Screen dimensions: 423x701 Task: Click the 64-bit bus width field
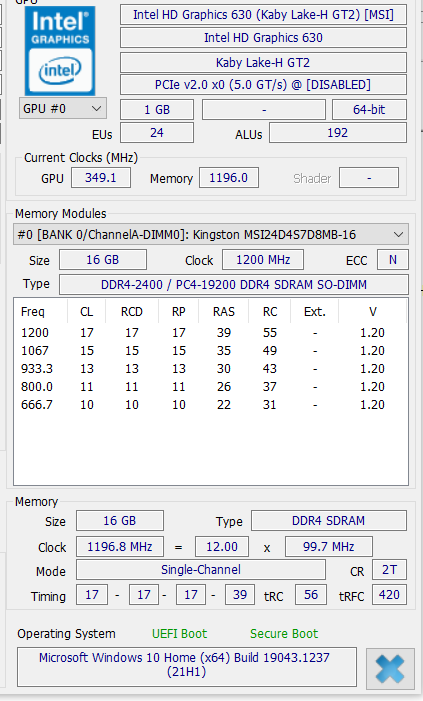click(x=369, y=110)
